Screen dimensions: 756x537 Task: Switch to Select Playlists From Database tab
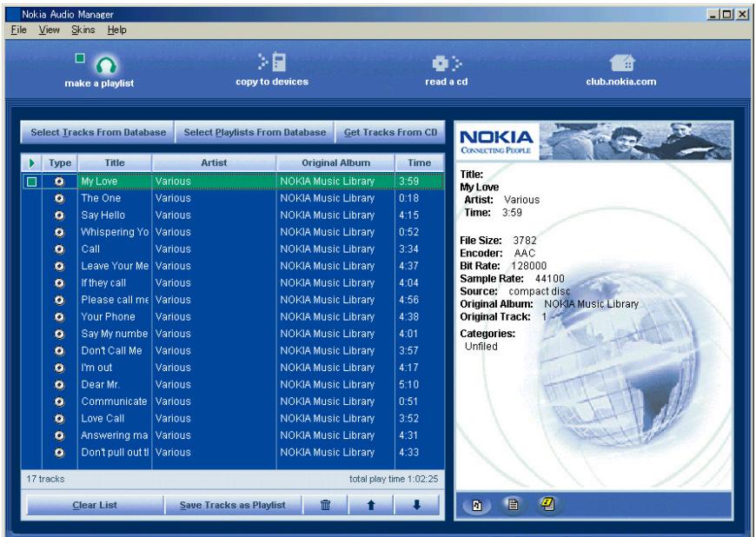coord(255,132)
